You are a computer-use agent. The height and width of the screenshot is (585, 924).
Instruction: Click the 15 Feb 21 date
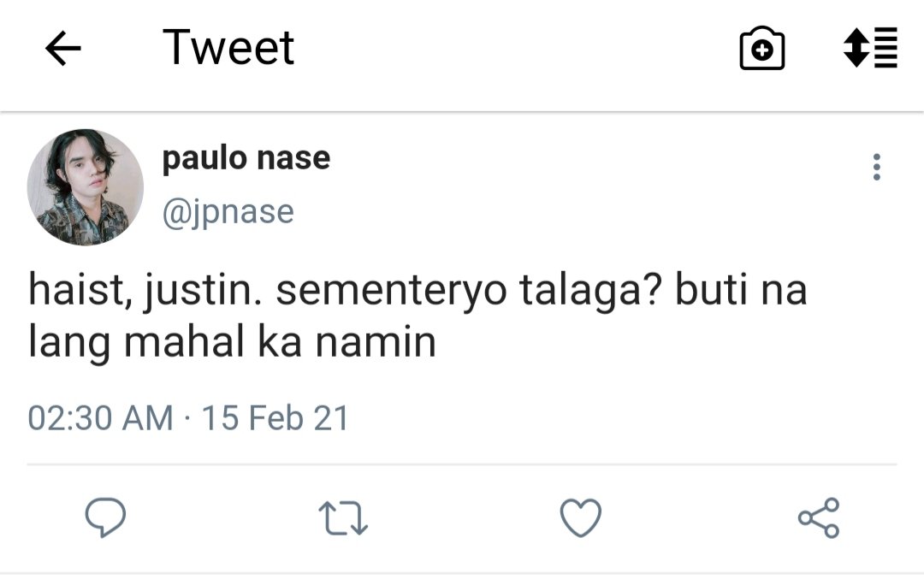pos(275,418)
